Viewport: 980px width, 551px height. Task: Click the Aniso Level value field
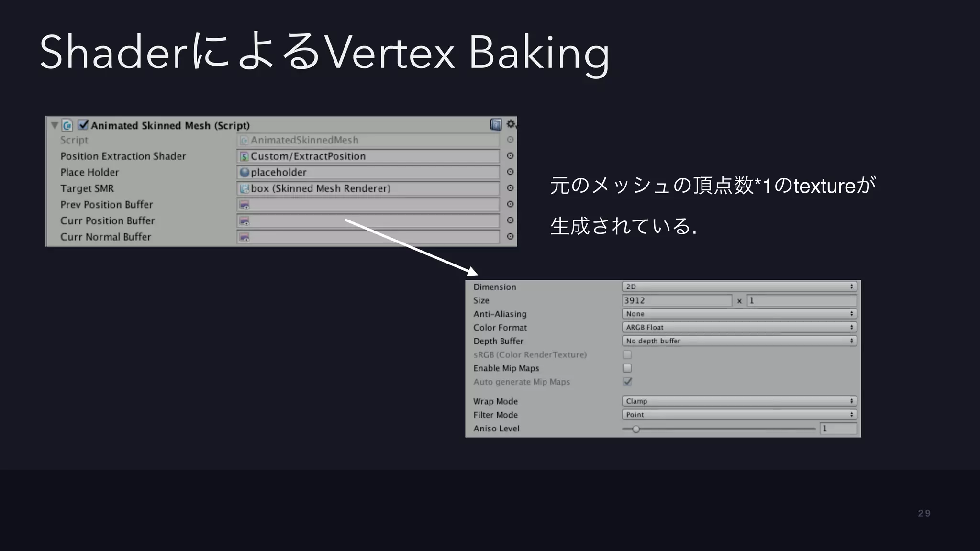[838, 429]
